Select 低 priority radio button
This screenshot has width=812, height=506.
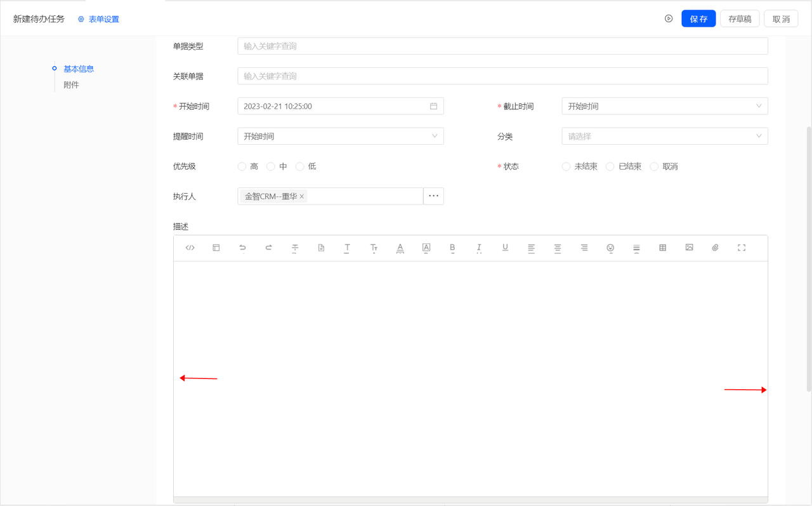pos(300,166)
